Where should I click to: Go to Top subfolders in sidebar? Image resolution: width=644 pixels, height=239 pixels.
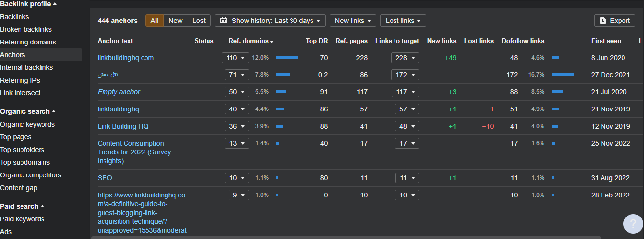click(22, 150)
